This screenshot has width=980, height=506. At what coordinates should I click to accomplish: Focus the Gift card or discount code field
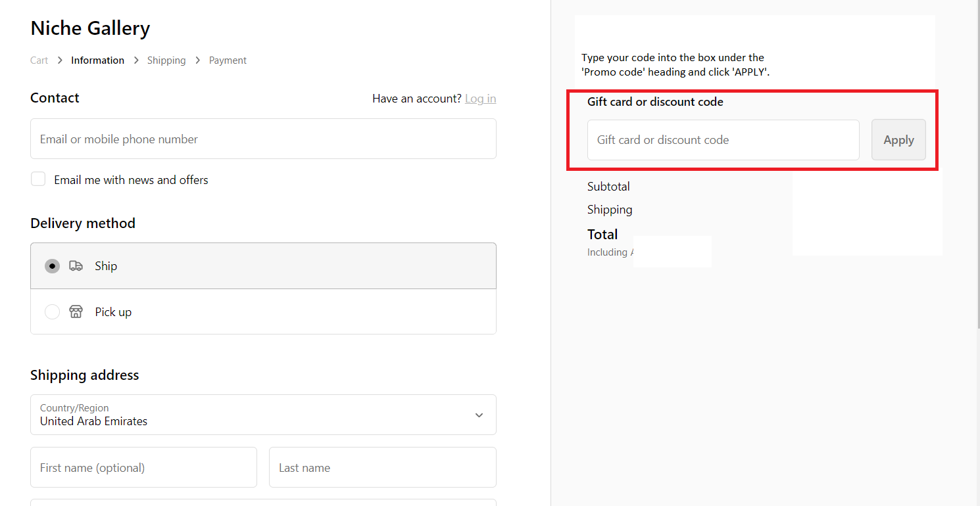click(723, 139)
